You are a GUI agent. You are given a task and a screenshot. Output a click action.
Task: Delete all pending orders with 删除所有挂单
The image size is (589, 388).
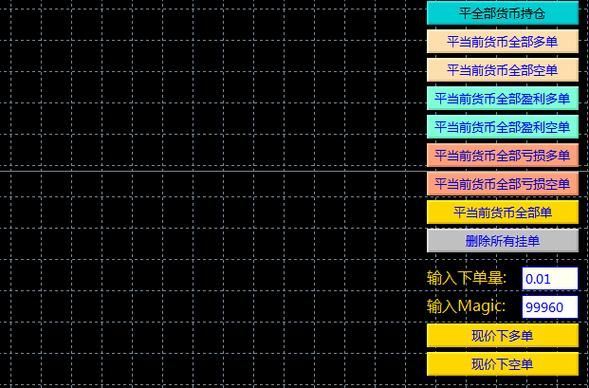(x=503, y=240)
